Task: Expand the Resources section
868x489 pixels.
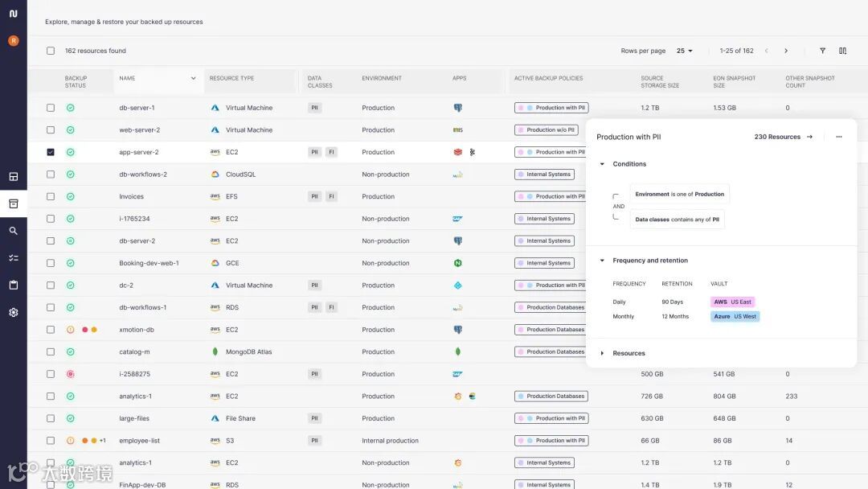Action: (x=602, y=353)
